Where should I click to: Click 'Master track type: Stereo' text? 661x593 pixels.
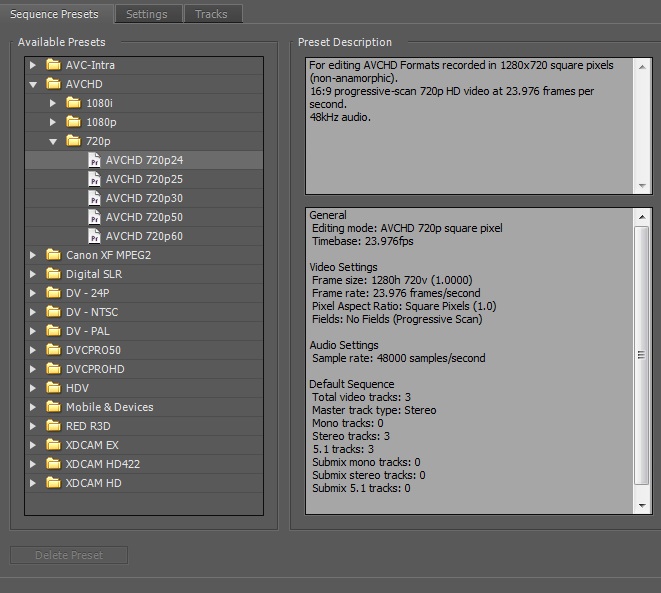tap(374, 410)
